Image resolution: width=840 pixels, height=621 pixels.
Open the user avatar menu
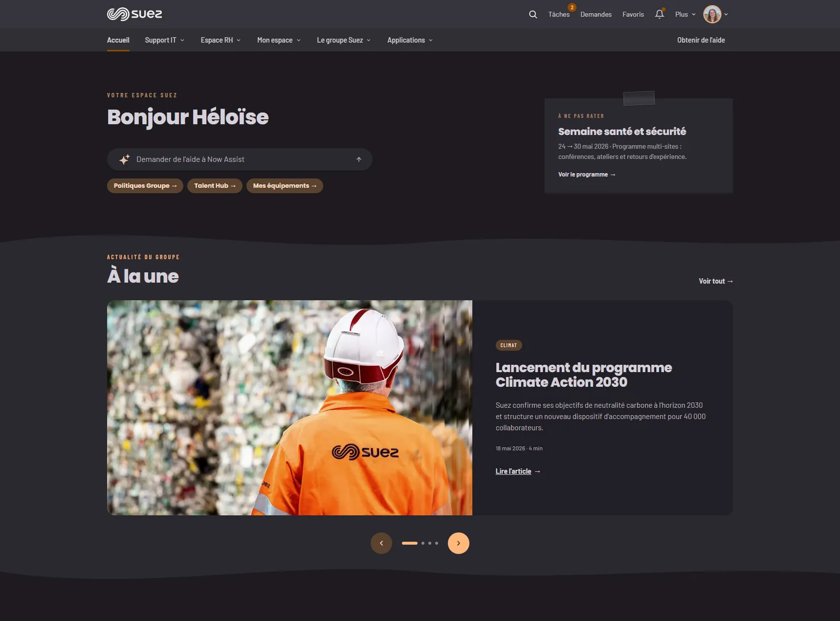(x=712, y=14)
